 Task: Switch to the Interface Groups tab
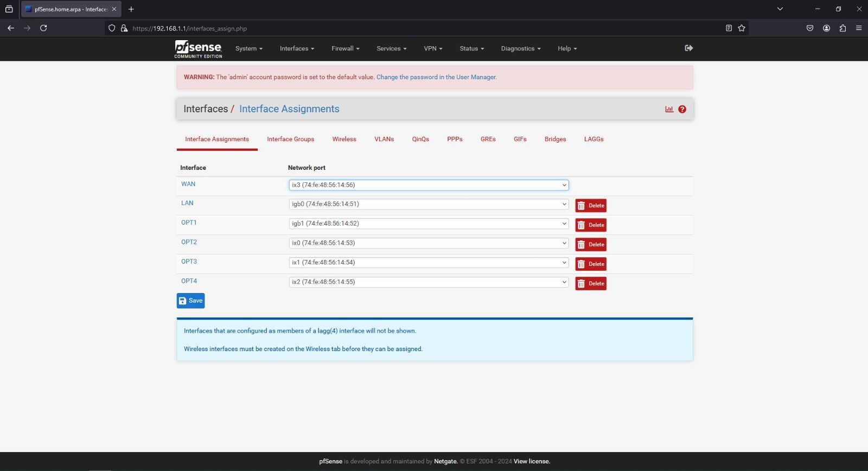pos(291,139)
